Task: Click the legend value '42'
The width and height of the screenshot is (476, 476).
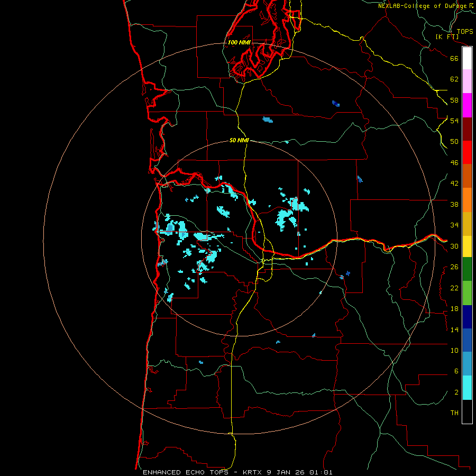Action: click(454, 184)
